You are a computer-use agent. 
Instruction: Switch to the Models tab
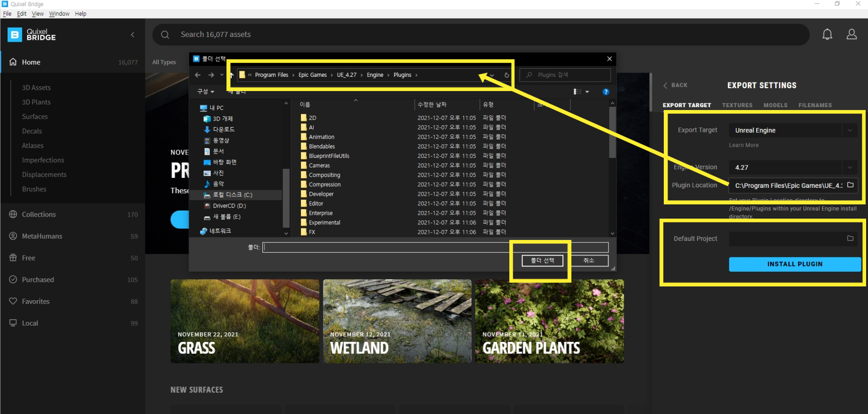pos(775,105)
